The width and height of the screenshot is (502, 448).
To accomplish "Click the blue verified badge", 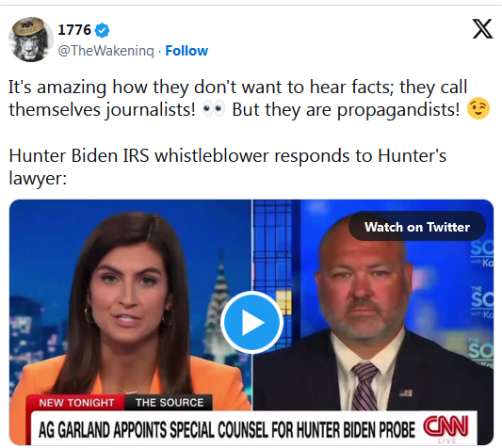I will [x=103, y=30].
